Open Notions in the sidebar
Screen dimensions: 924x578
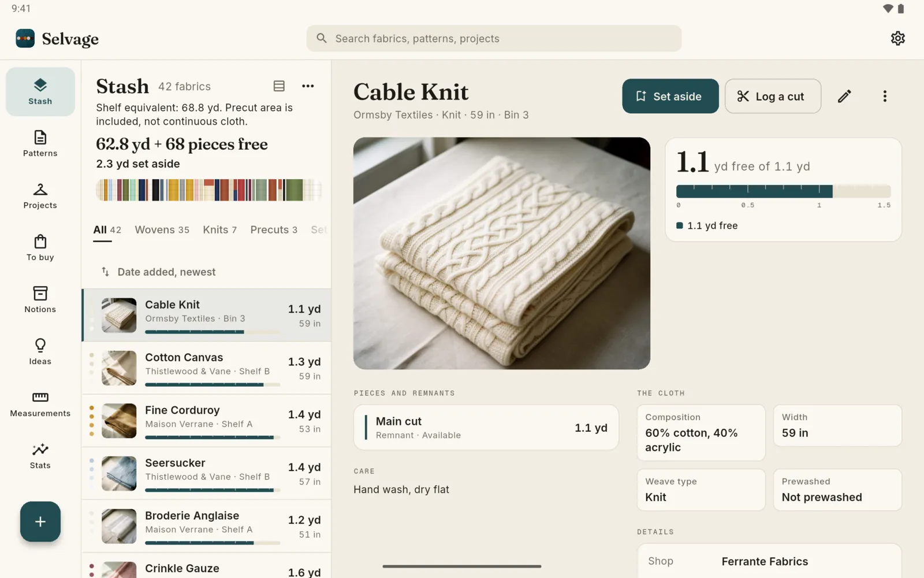40,300
